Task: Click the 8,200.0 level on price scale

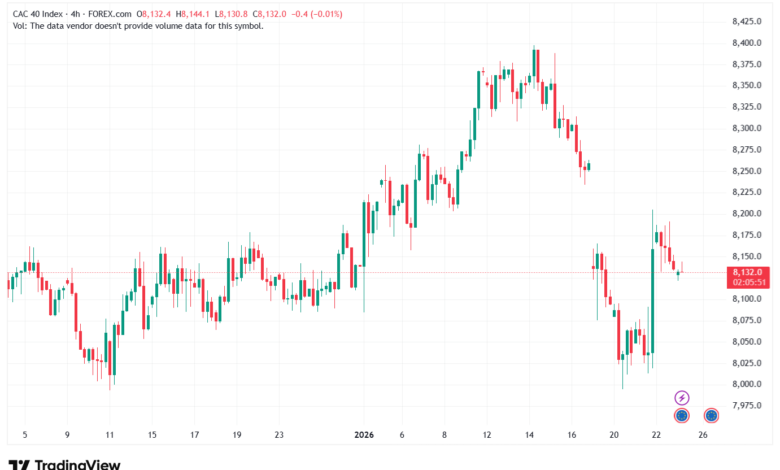Action: click(747, 214)
